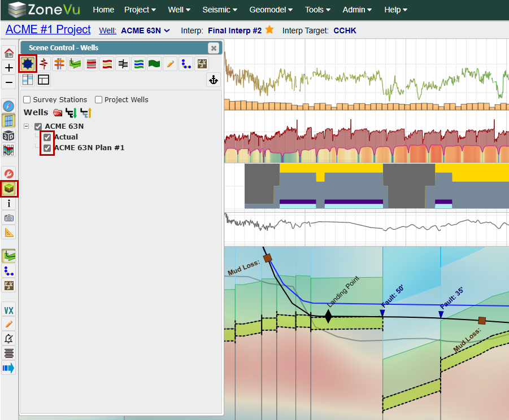This screenshot has width=509, height=420.
Task: Toggle sidebar green curved section icon
Action: [9, 256]
